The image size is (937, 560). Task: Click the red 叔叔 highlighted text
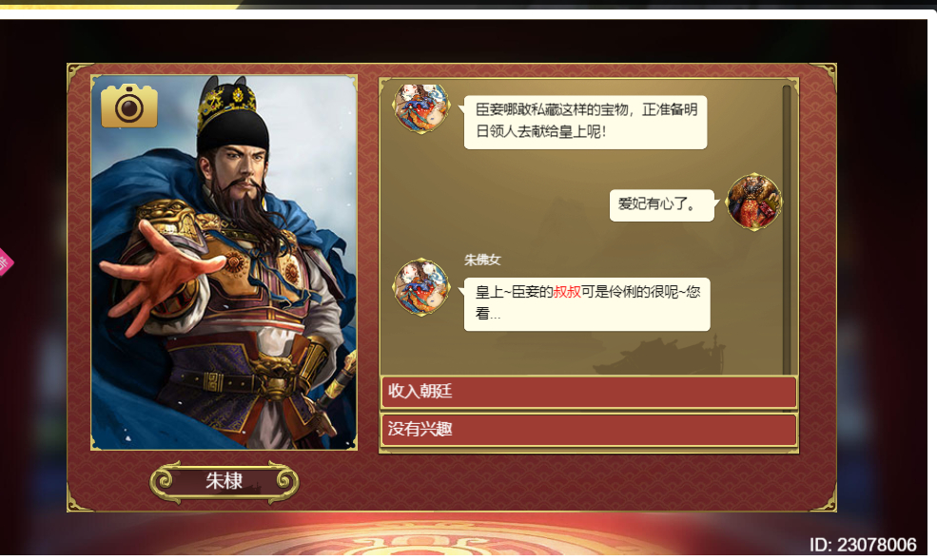coord(567,292)
